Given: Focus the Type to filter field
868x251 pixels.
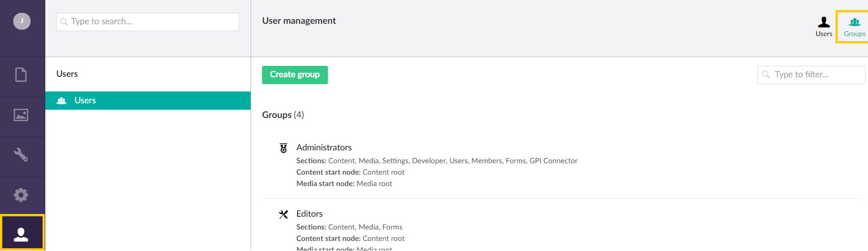Looking at the screenshot, I should pos(811,75).
